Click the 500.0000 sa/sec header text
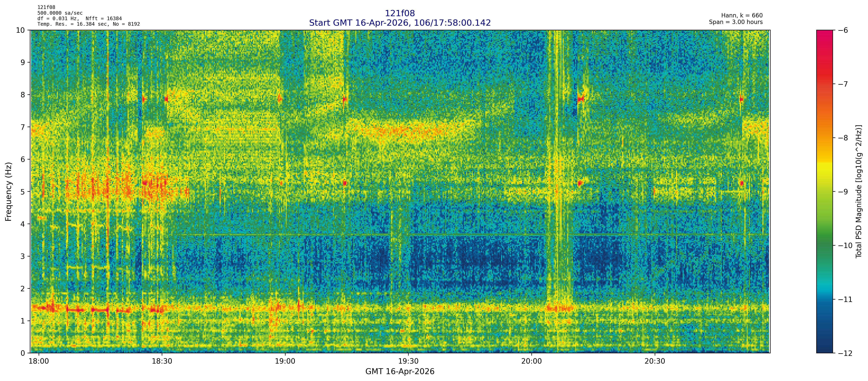868x381 pixels. click(60, 13)
